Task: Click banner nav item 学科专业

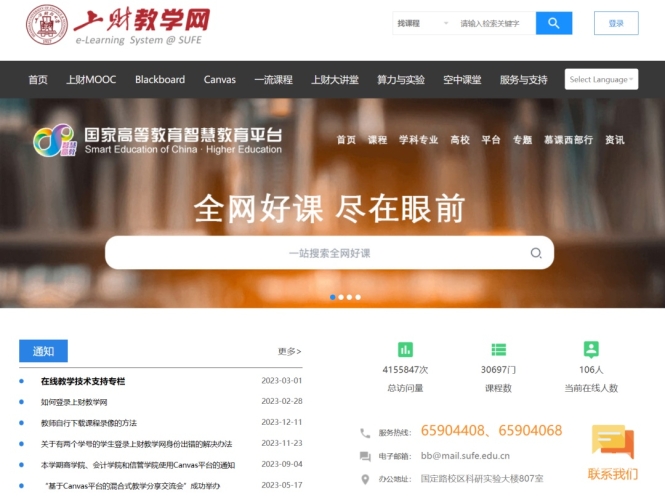Action: tap(418, 140)
